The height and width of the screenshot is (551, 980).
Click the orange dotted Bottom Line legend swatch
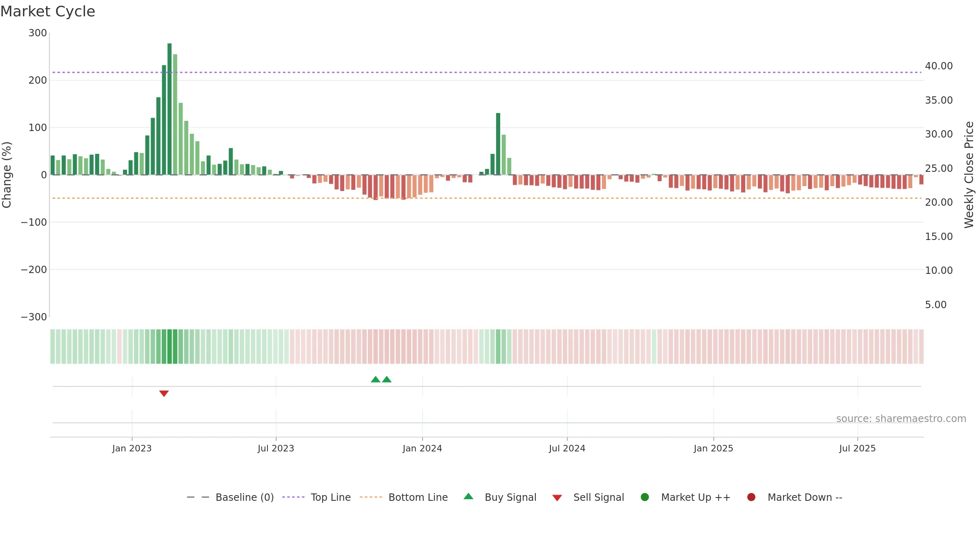(x=371, y=497)
